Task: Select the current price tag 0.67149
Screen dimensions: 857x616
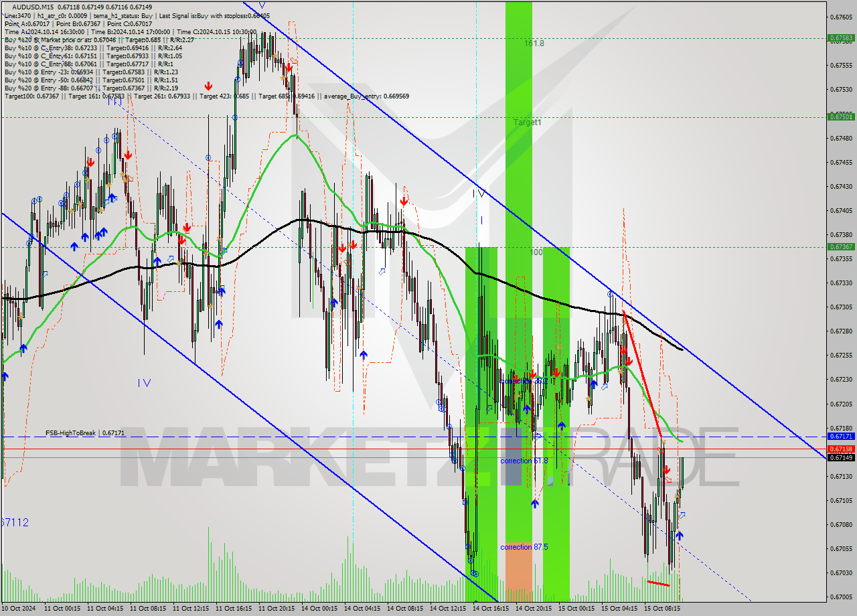Action: click(841, 457)
